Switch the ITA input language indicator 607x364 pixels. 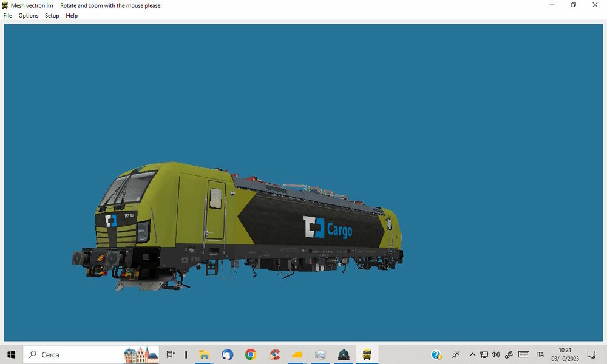(540, 354)
